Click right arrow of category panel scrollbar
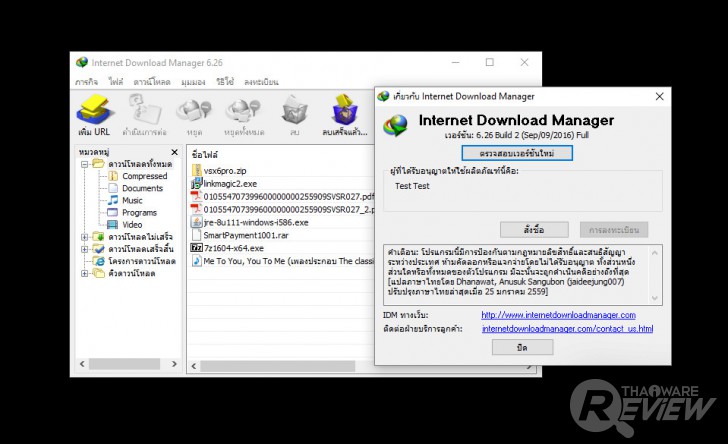 pos(175,364)
